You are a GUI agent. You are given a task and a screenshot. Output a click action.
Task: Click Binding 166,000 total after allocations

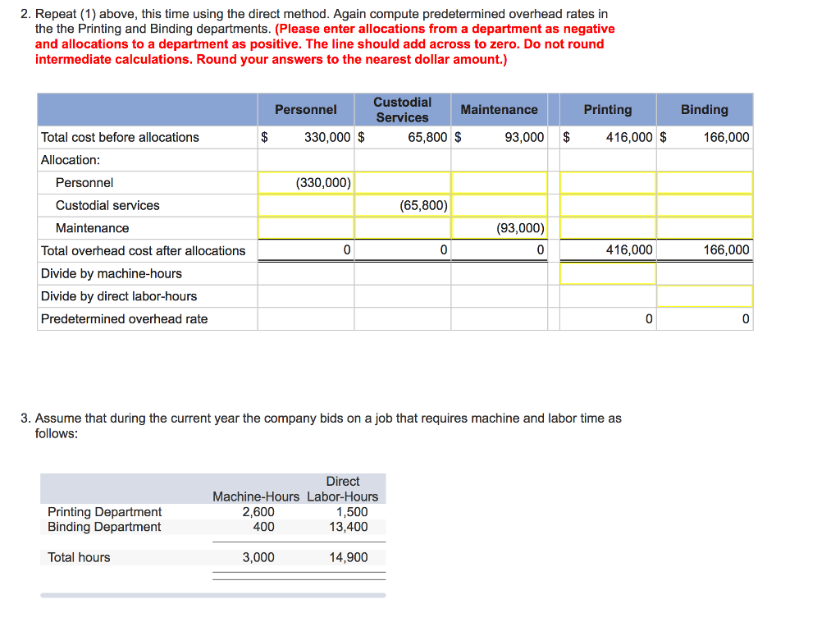tap(726, 249)
